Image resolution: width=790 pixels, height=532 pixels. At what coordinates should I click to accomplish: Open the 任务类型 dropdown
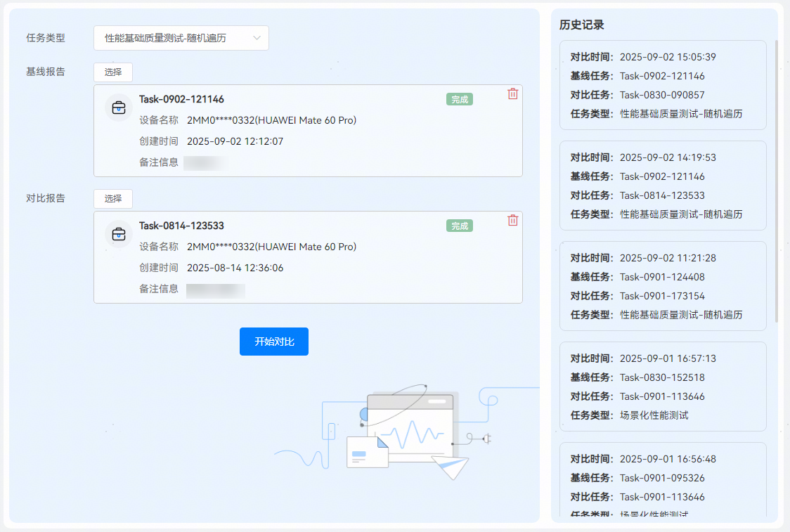click(x=181, y=38)
